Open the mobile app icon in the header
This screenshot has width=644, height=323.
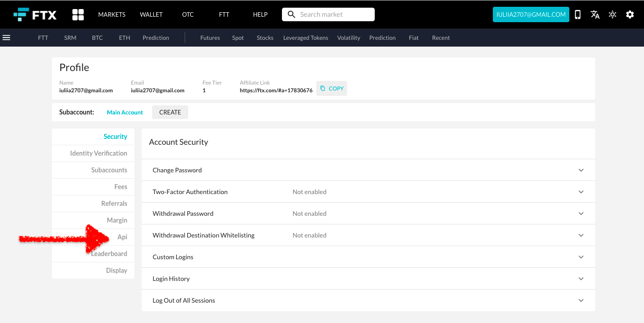577,14
